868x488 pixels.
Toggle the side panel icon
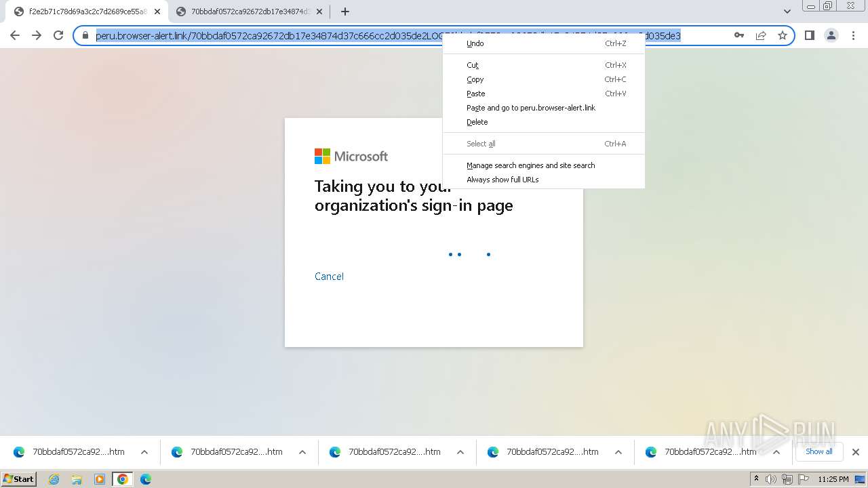click(x=810, y=36)
